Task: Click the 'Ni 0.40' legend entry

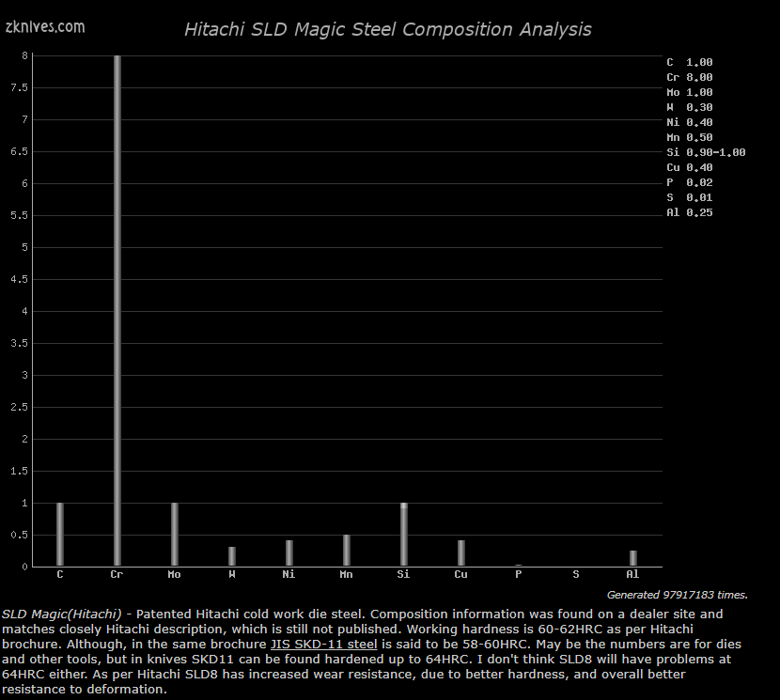Action: (690, 122)
